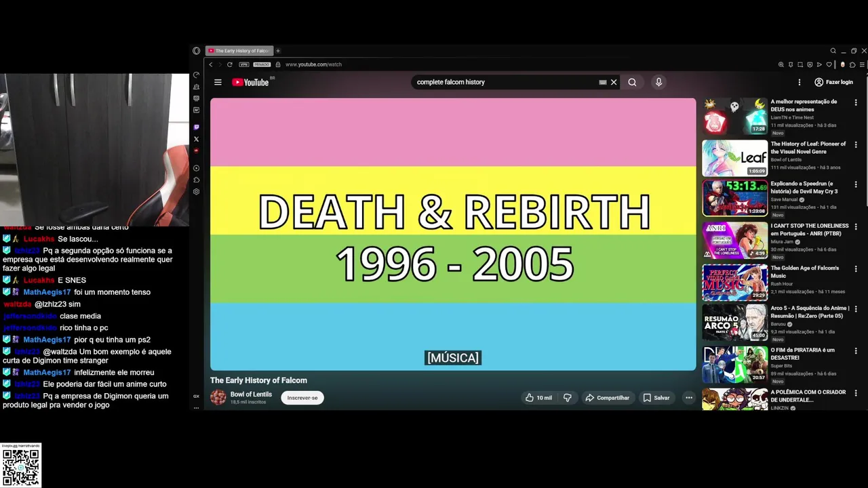
Task: Open the Bowl of Lentils channel name
Action: pos(251,394)
